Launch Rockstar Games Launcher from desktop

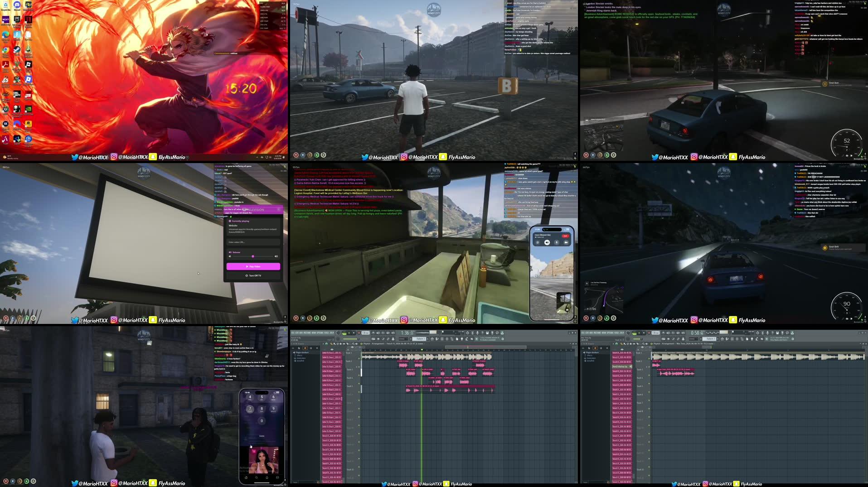(29, 124)
